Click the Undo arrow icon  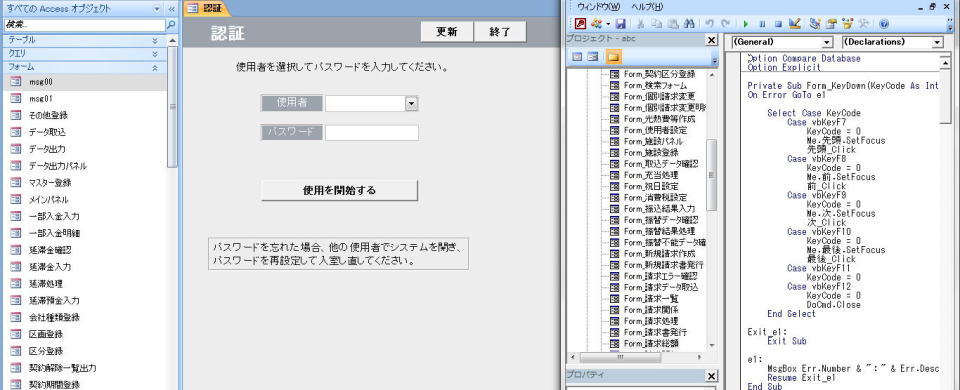710,24
